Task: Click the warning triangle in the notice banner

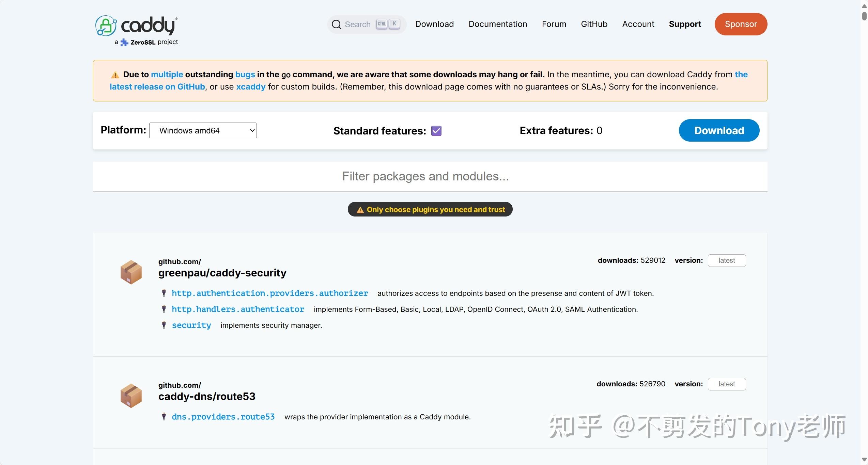Action: point(115,75)
